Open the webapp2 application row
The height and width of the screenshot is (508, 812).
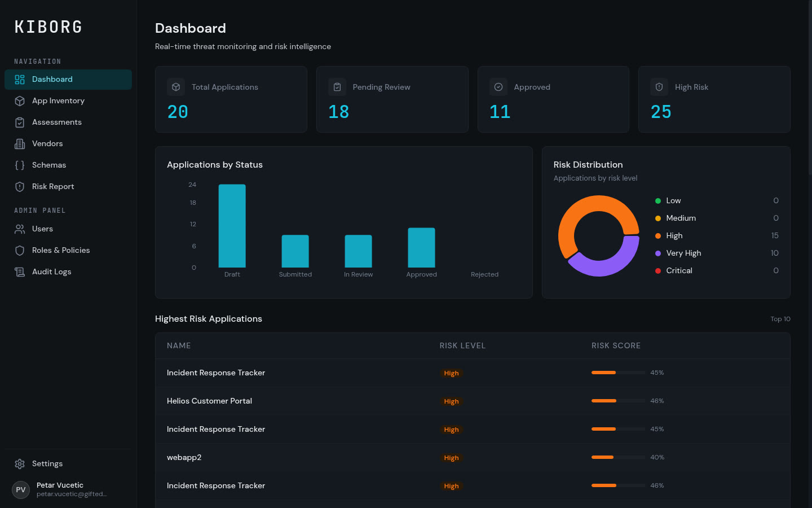tap(473, 458)
